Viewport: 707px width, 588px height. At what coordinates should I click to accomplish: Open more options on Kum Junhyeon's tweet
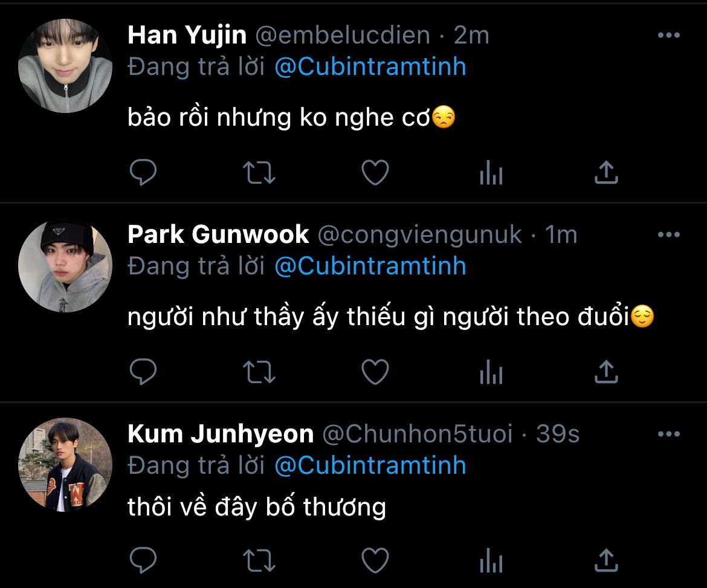click(668, 434)
